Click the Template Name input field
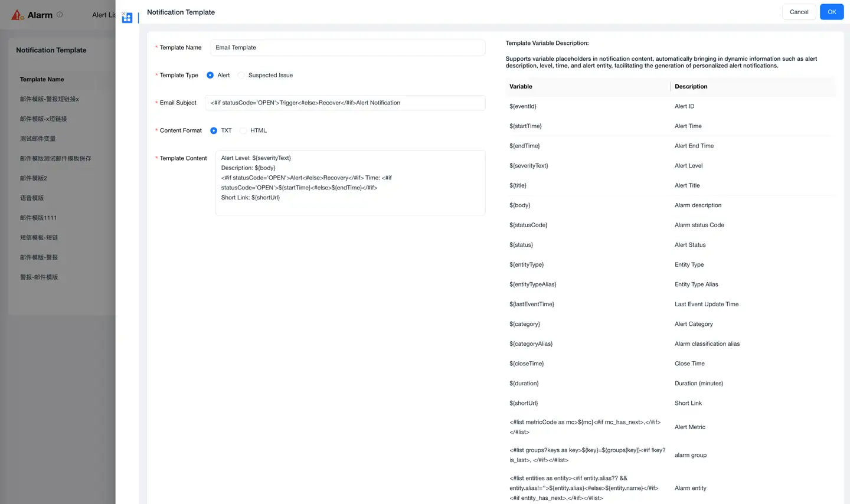Image resolution: width=850 pixels, height=504 pixels. click(x=347, y=47)
